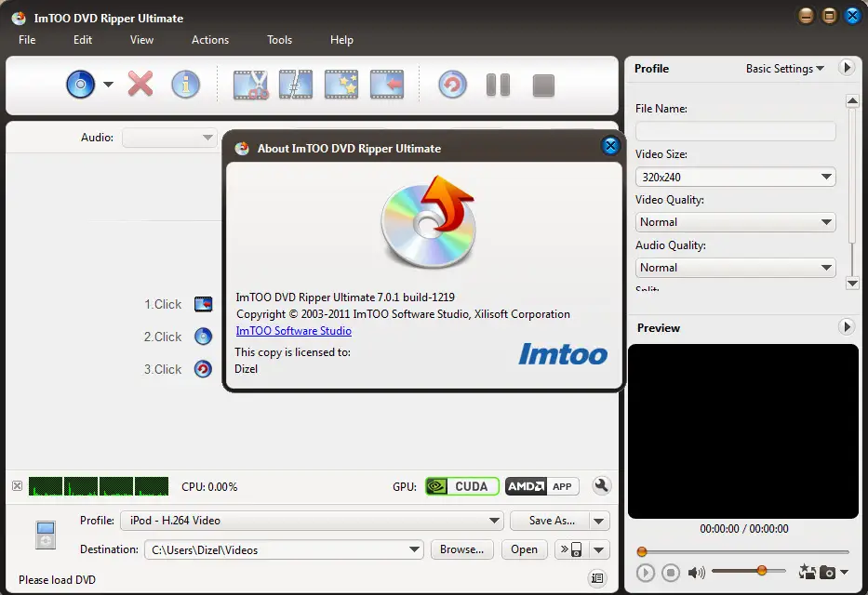This screenshot has height=595, width=868.
Task: Click the filmstrip icon with number sign
Action: pyautogui.click(x=296, y=85)
